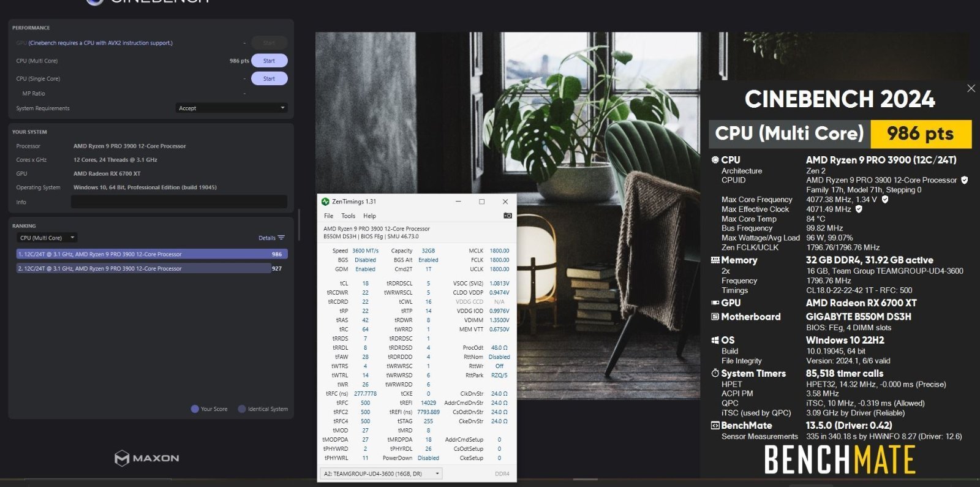
Task: Click the Motherboard icon in BenchMate
Action: pyautogui.click(x=715, y=317)
